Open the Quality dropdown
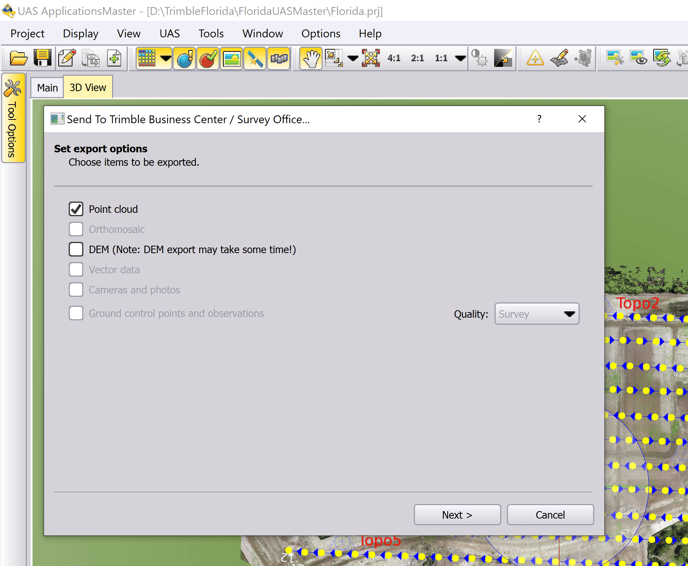This screenshot has width=688, height=566. click(x=537, y=314)
